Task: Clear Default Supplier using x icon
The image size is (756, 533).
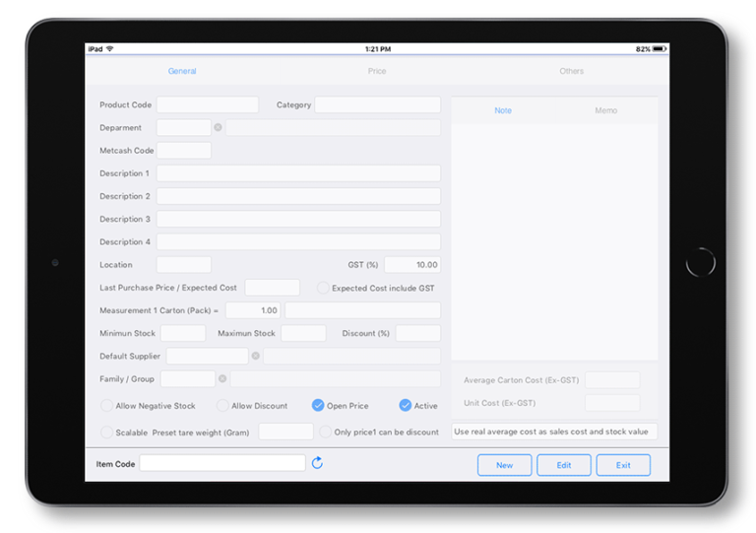Action: [x=255, y=356]
